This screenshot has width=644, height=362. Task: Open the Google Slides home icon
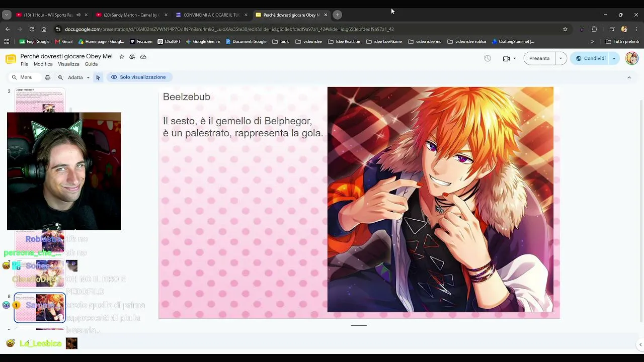[x=11, y=59]
